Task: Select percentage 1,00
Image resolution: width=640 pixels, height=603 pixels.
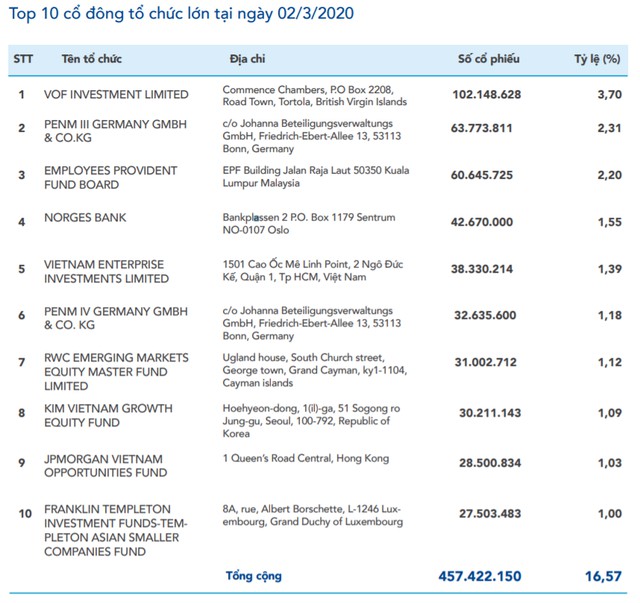Action: pyautogui.click(x=610, y=514)
